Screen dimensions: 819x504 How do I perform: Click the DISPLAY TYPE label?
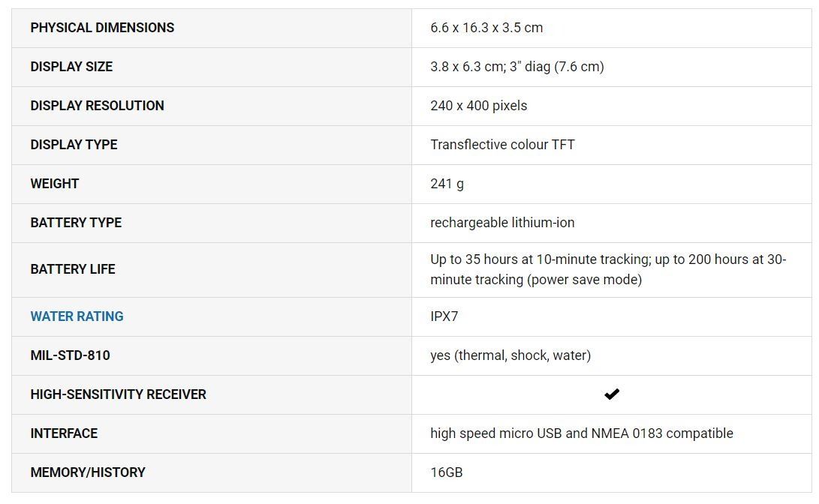74,145
